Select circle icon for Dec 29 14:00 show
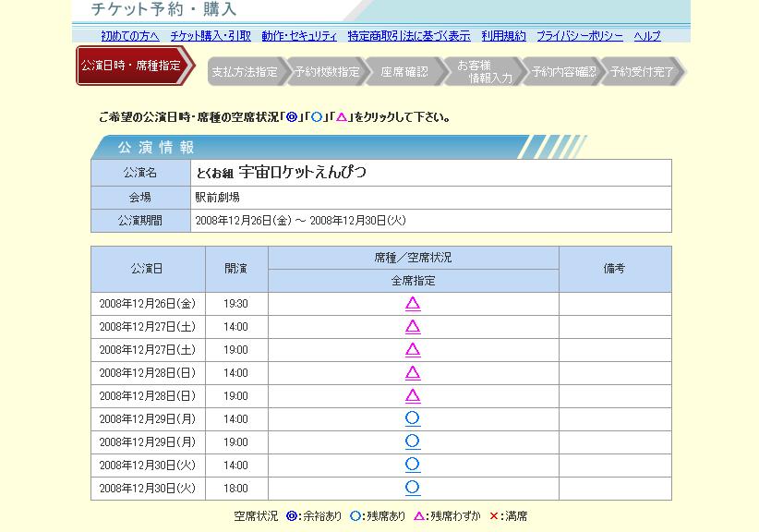This screenshot has height=532, width=759. click(413, 418)
